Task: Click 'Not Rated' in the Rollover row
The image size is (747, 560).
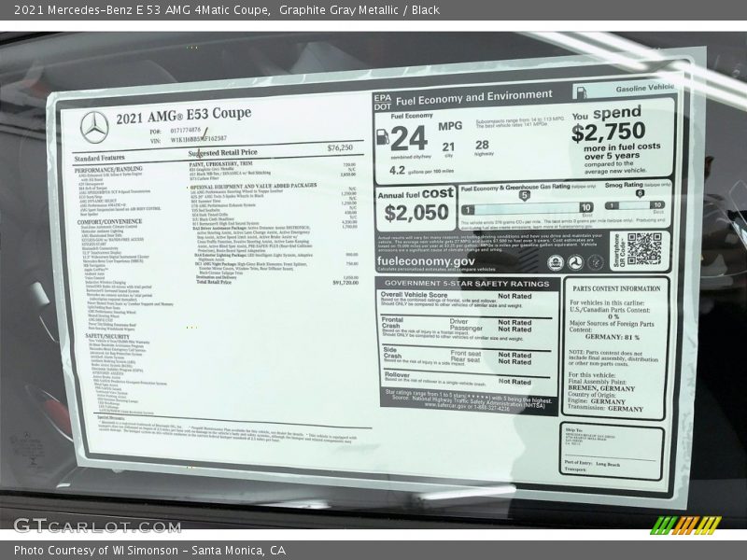Action: click(x=514, y=382)
